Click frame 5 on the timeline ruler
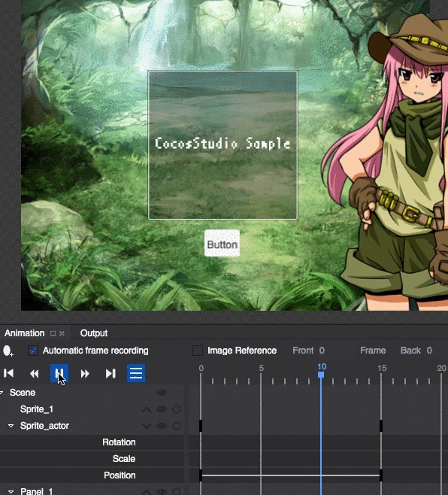Screen dimensions: 448x495 point(261,369)
